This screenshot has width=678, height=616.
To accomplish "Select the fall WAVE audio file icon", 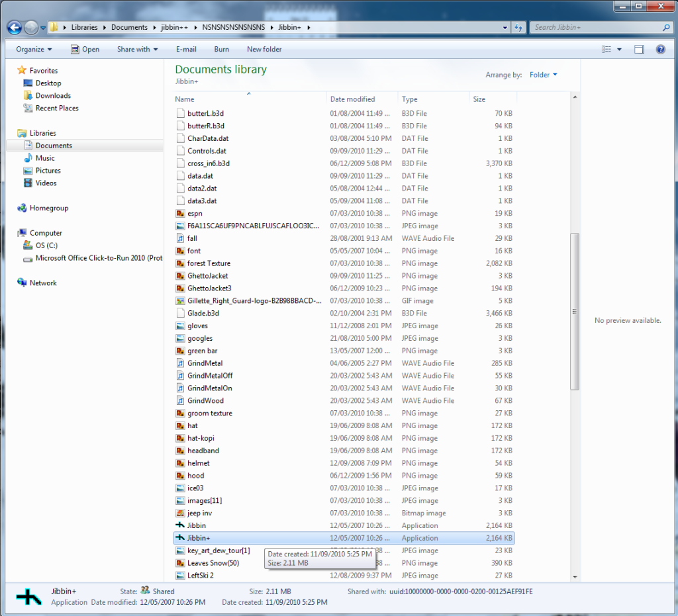I will 180,238.
